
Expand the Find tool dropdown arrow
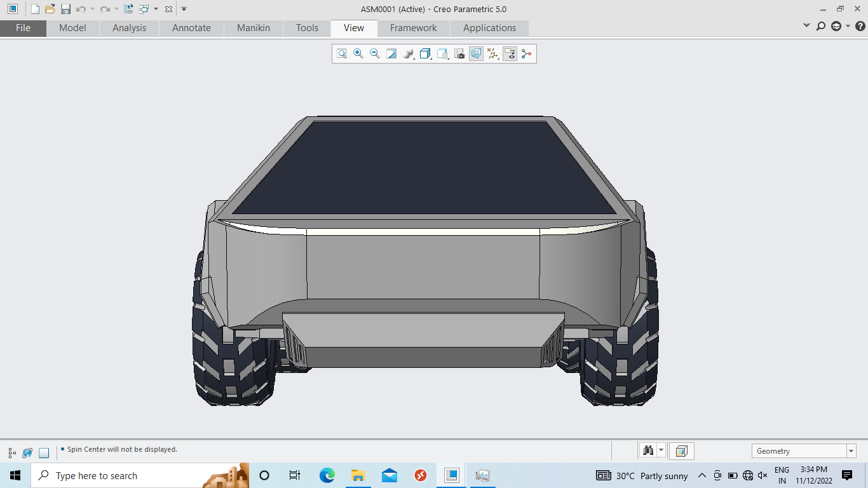661,451
